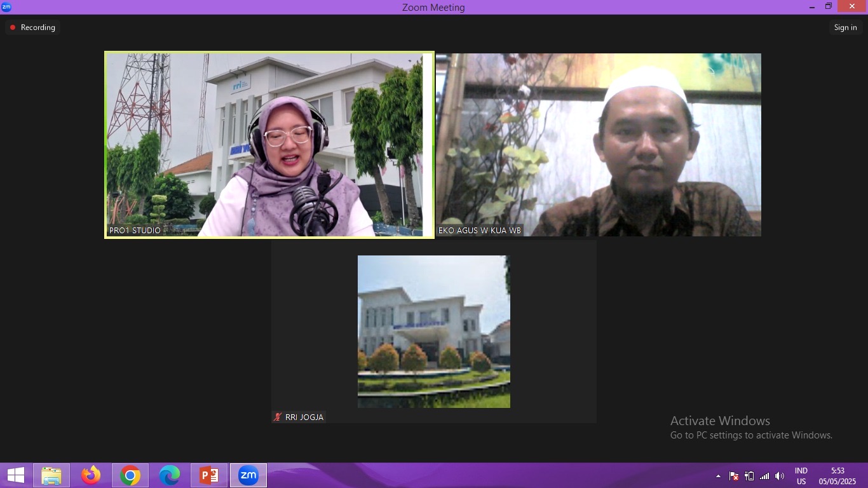Viewport: 868px width, 488px height.
Task: Restore down the Zoom Meeting window
Action: (829, 7)
